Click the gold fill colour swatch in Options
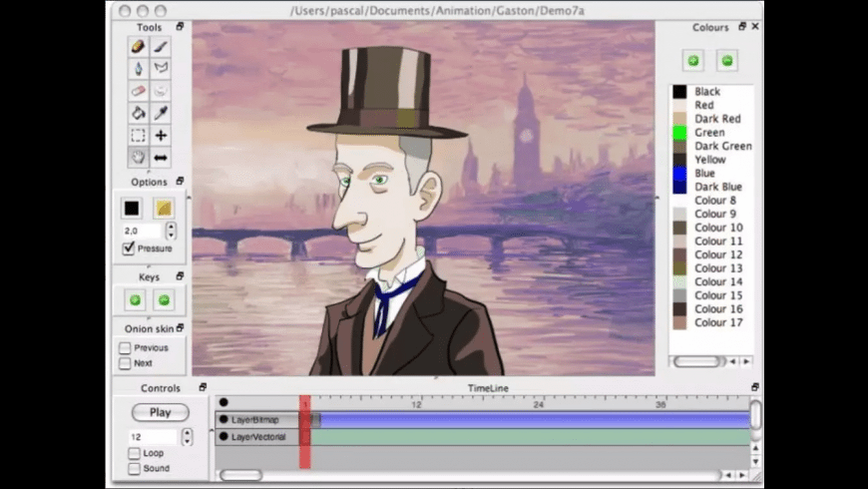The image size is (868, 489). [x=164, y=209]
